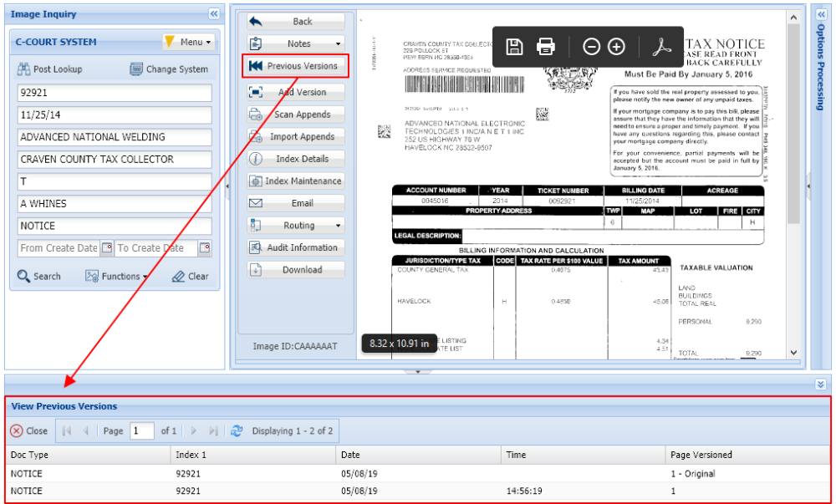This screenshot has width=836, height=504.
Task: Open Scan Appends
Action: [x=296, y=115]
